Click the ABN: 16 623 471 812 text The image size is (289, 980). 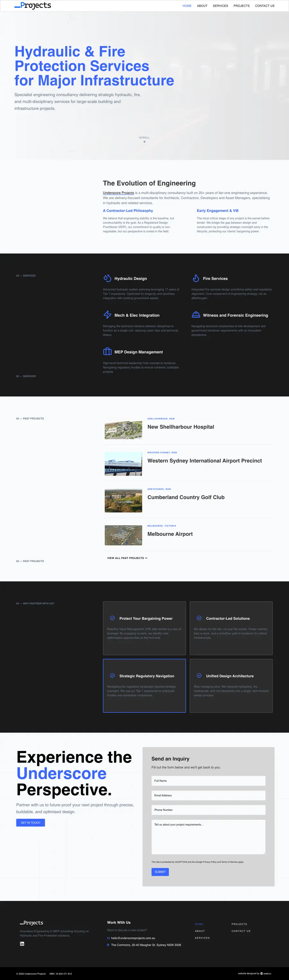60,974
